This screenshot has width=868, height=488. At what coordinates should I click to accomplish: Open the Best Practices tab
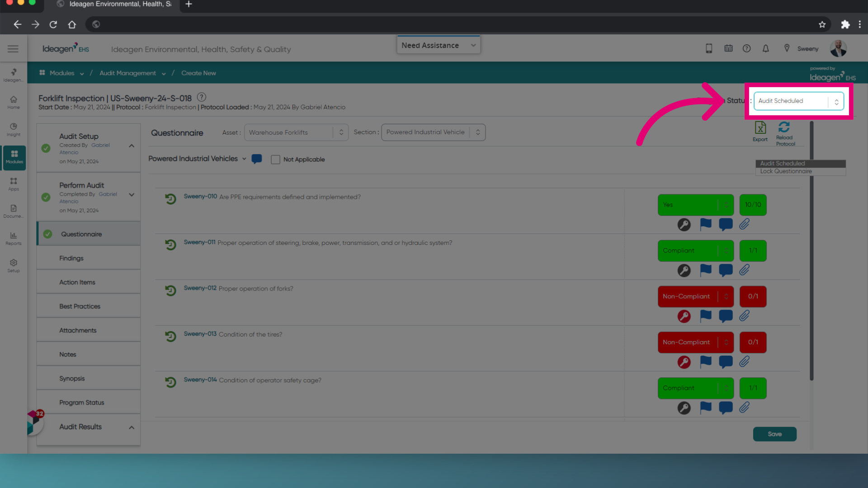coord(89,306)
